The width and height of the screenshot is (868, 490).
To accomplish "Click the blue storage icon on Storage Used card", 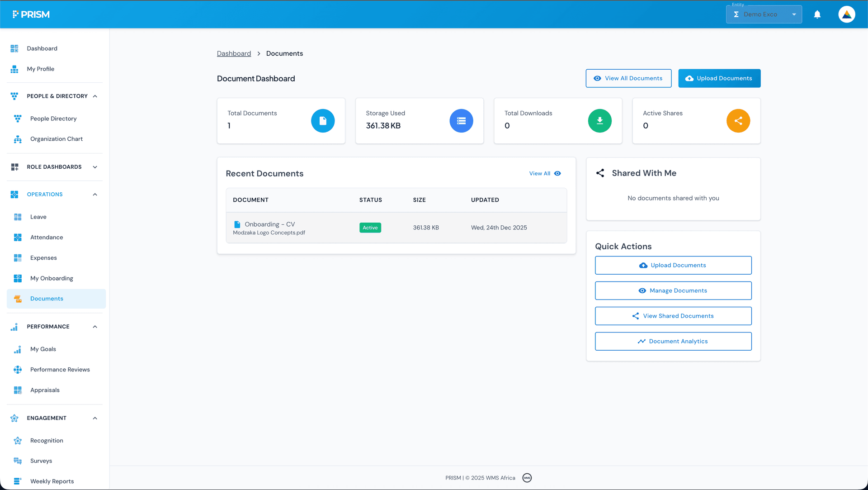I will [461, 121].
